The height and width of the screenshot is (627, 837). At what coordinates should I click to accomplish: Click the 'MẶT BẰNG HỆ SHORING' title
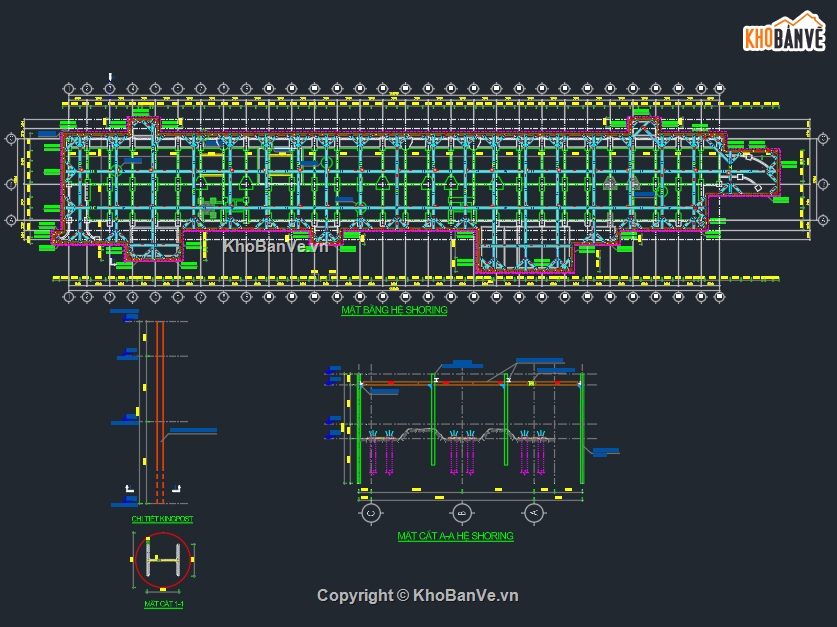(394, 311)
